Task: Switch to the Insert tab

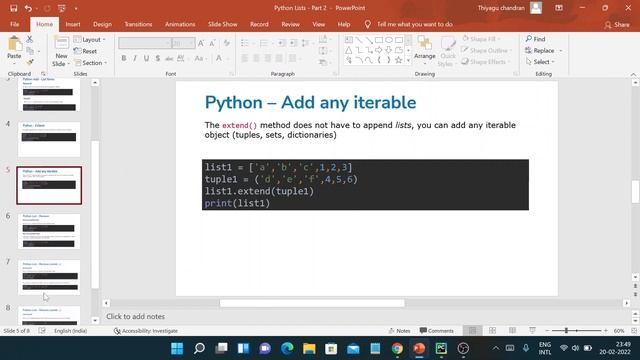Action: tap(73, 24)
